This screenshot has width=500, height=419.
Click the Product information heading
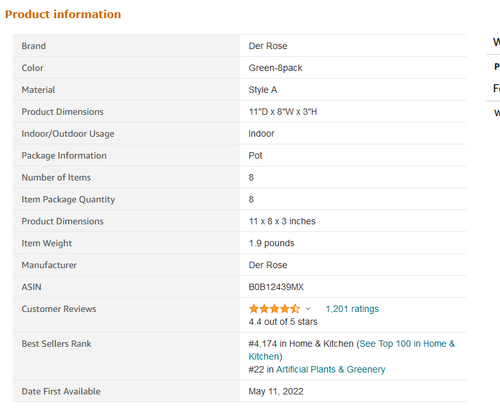click(63, 14)
